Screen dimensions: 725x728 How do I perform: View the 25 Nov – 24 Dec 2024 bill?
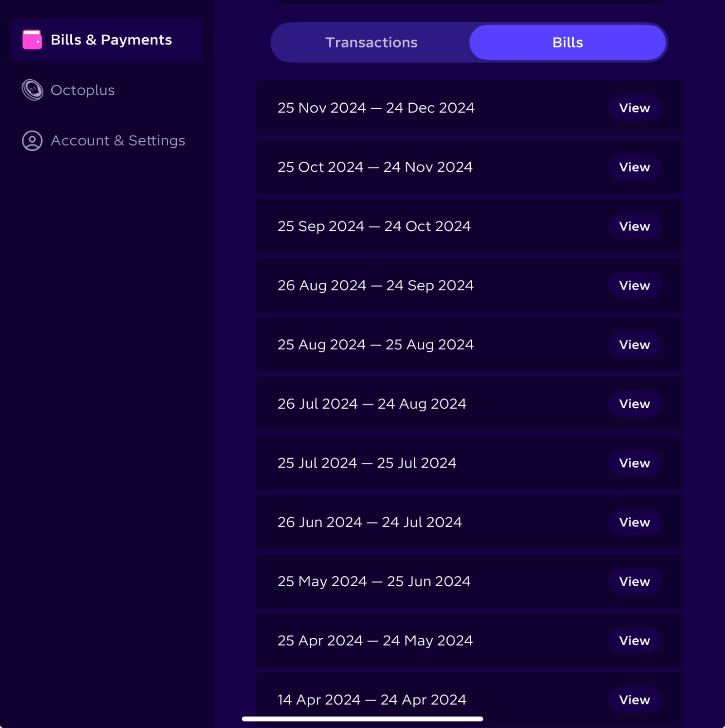634,108
